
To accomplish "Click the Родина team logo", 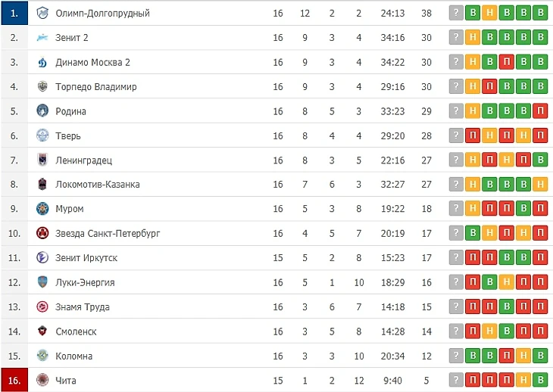I will (x=42, y=110).
